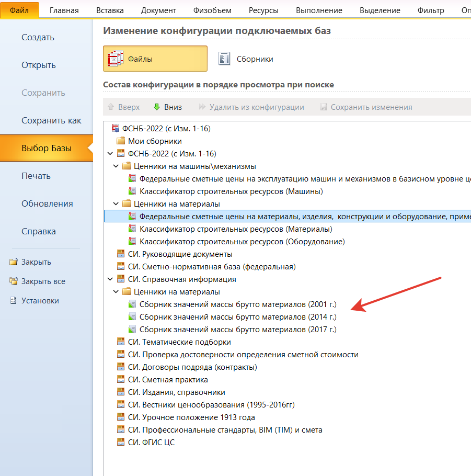Switch to the Главная tab
Viewport: 471px width, 476px height.
click(x=64, y=10)
